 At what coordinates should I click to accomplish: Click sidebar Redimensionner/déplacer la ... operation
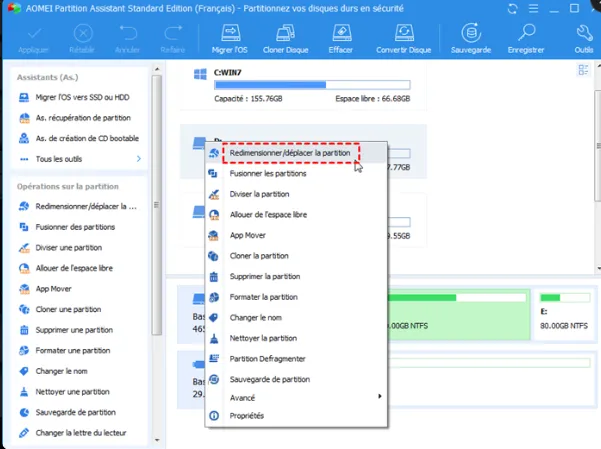click(x=78, y=206)
